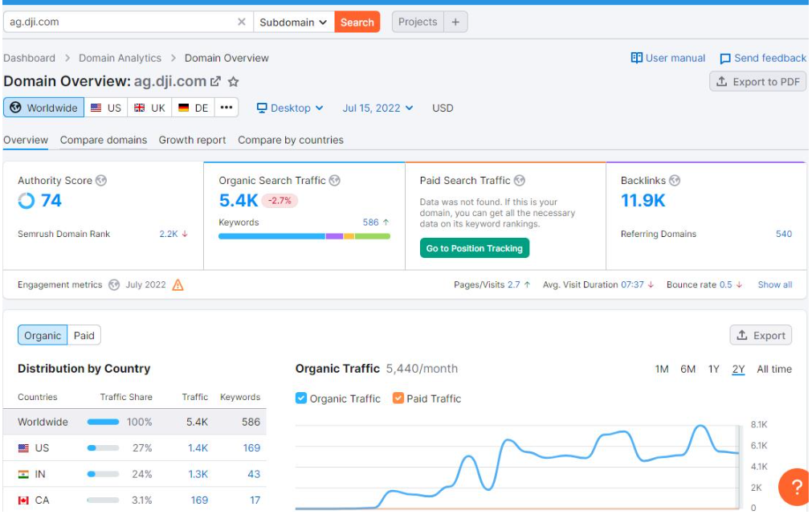The height and width of the screenshot is (527, 812).
Task: Set chart range to 2Y
Action: click(x=738, y=369)
